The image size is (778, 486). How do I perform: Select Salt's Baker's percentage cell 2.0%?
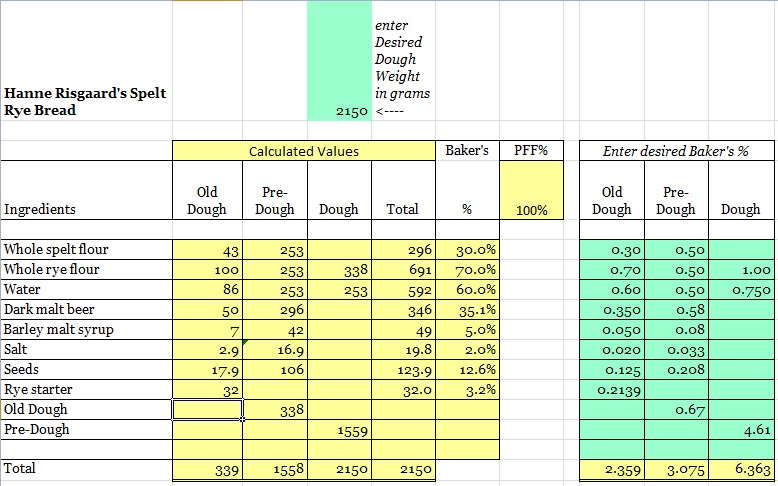click(x=467, y=349)
